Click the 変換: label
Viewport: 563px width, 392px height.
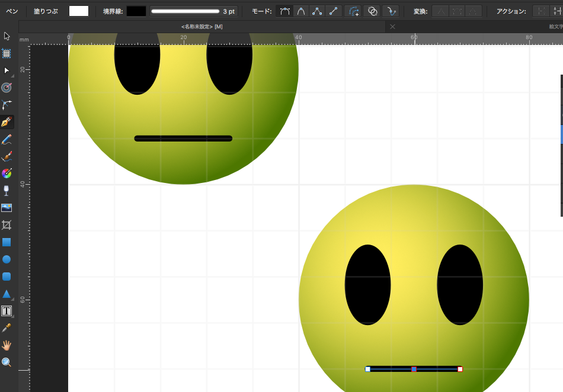pos(420,11)
